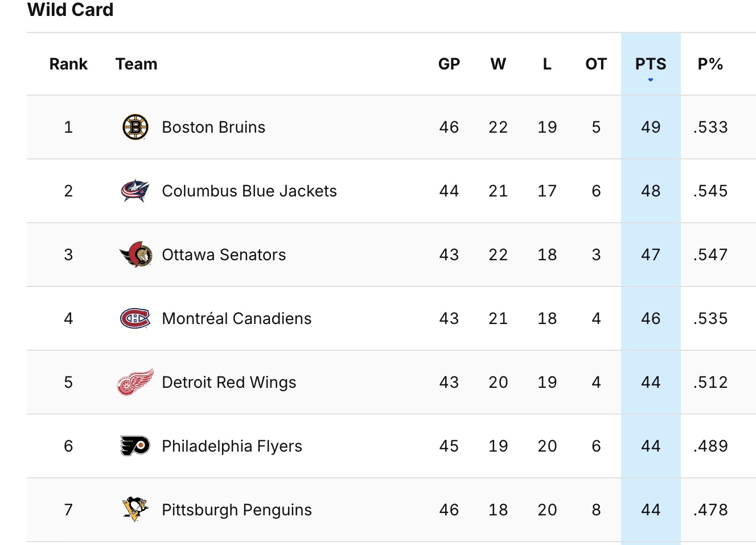Sort table by GP column

[449, 64]
